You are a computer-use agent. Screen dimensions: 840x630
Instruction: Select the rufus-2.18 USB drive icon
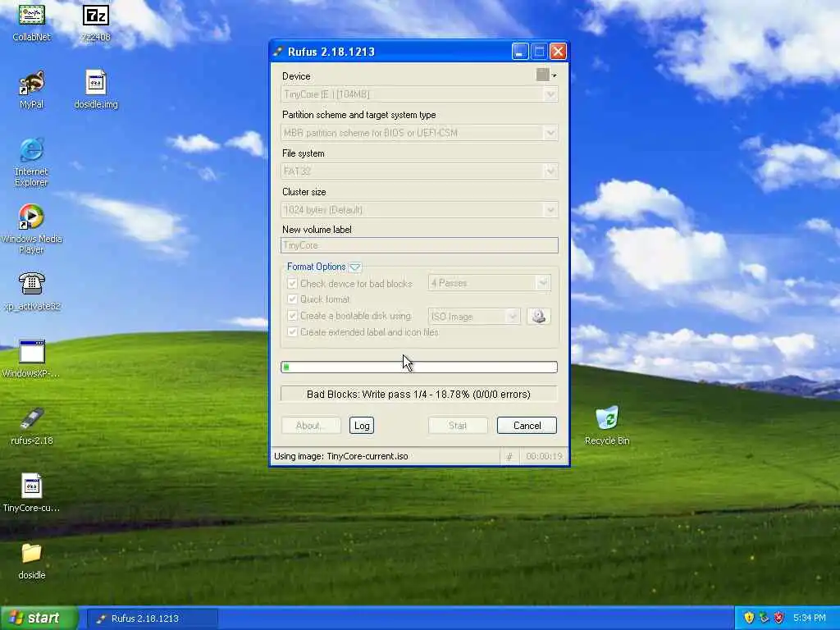click(32, 427)
